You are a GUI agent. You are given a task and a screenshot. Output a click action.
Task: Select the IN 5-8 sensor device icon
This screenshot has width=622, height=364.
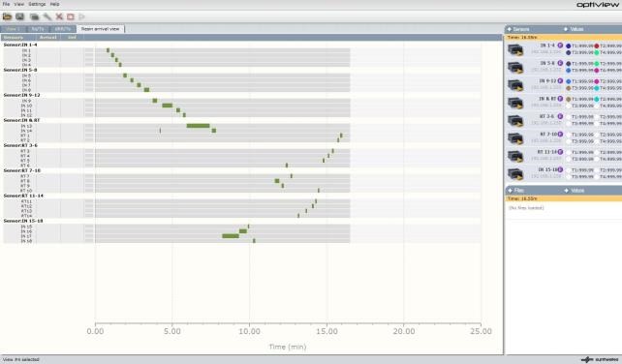click(515, 68)
